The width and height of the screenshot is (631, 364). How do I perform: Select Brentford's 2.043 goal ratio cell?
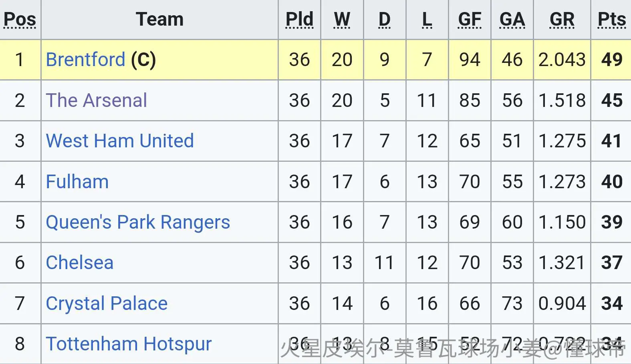562,60
